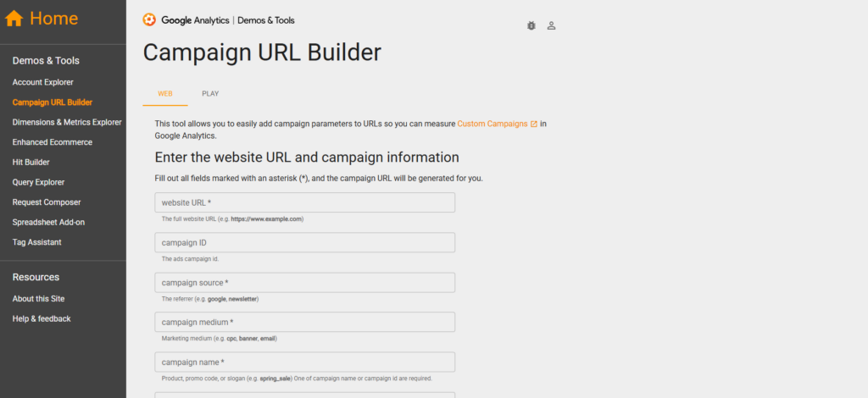Click the 'The referrer' helper text
The width and height of the screenshot is (868, 398).
pyautogui.click(x=210, y=299)
